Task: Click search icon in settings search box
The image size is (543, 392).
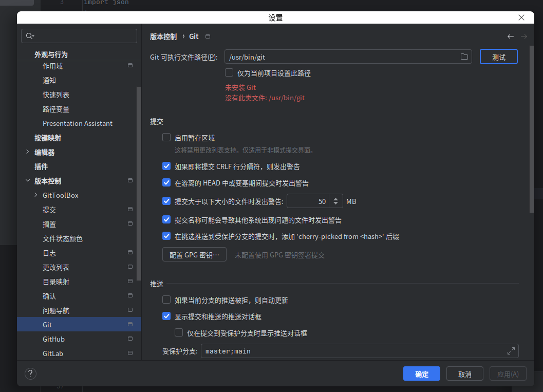Action: click(30, 36)
